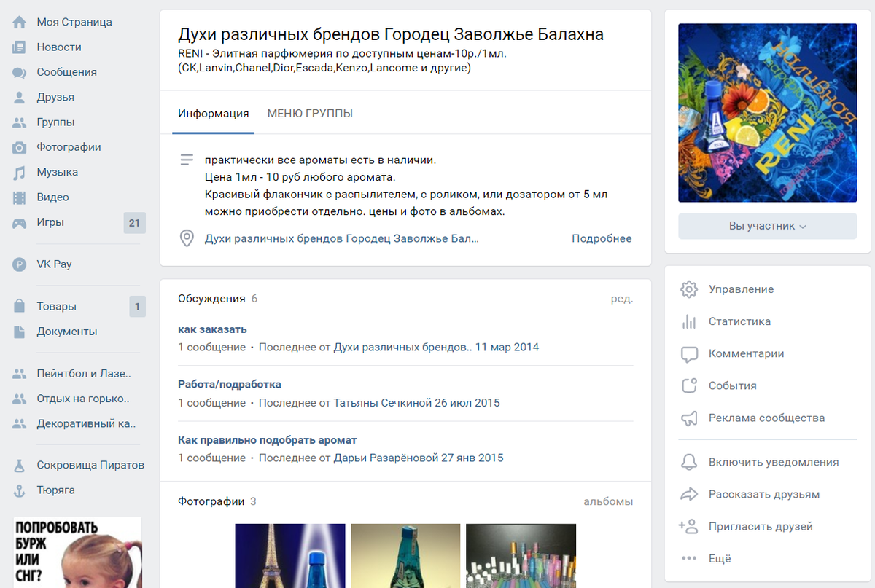Viewport: 875px width, 588px height.
Task: Open the Игры gamepad icon
Action: [x=20, y=223]
